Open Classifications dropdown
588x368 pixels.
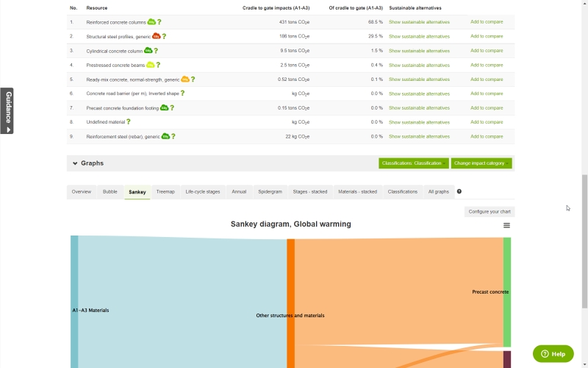click(414, 163)
